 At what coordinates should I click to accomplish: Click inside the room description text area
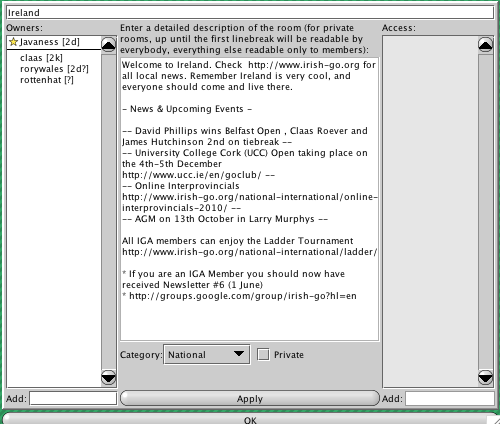tap(250, 199)
